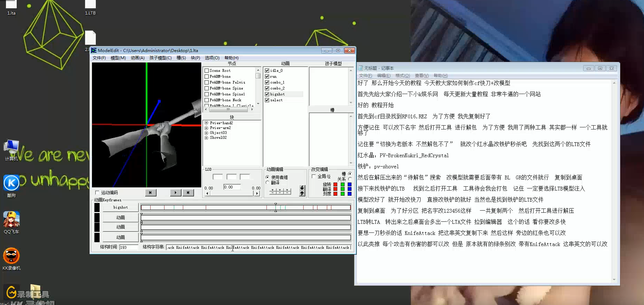Open the 酷狗 music desktop icon
644x305 pixels.
11,186
